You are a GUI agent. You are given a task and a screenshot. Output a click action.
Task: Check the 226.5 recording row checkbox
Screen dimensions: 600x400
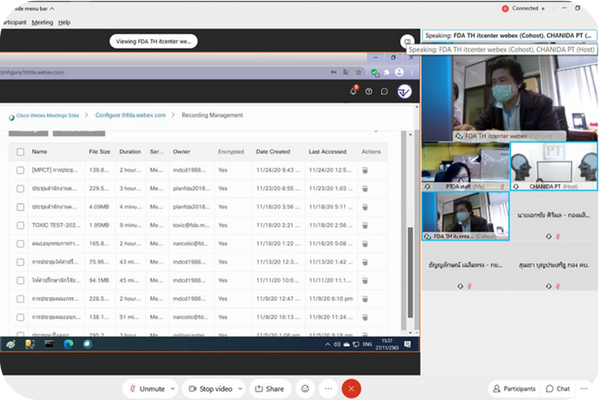click(x=21, y=299)
